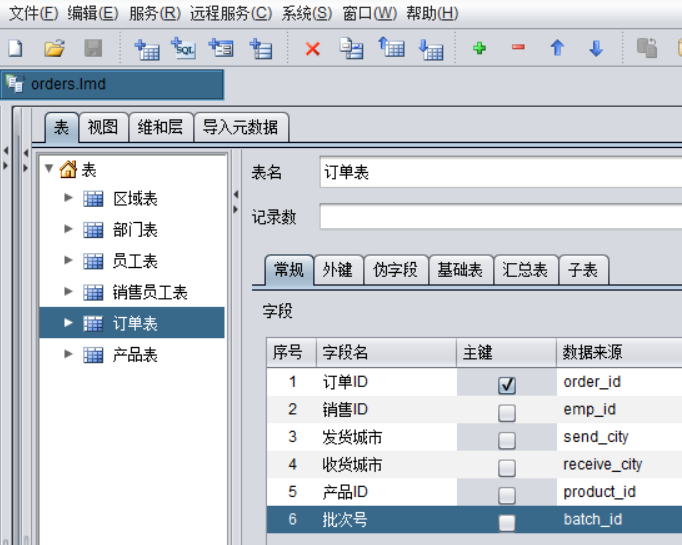Screen dimensions: 682x545
Task: Click the copy table toolbar icon
Action: (351, 48)
